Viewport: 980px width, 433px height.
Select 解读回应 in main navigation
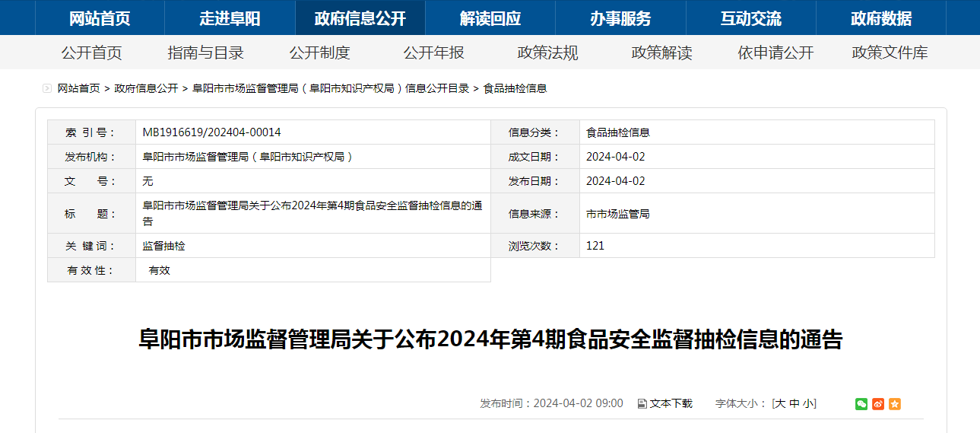tap(490, 18)
